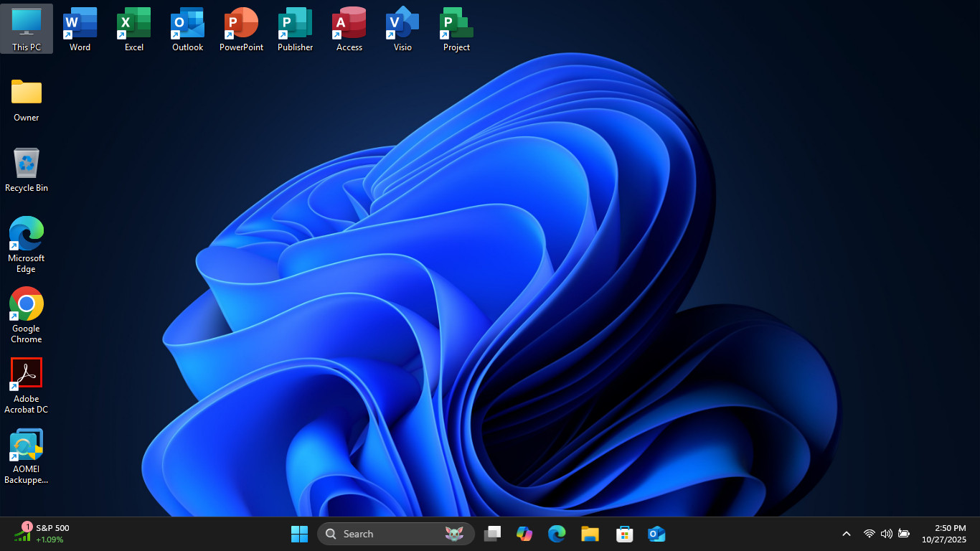The image size is (980, 551).
Task: Select the Visio desktop shortcut
Action: point(402,29)
